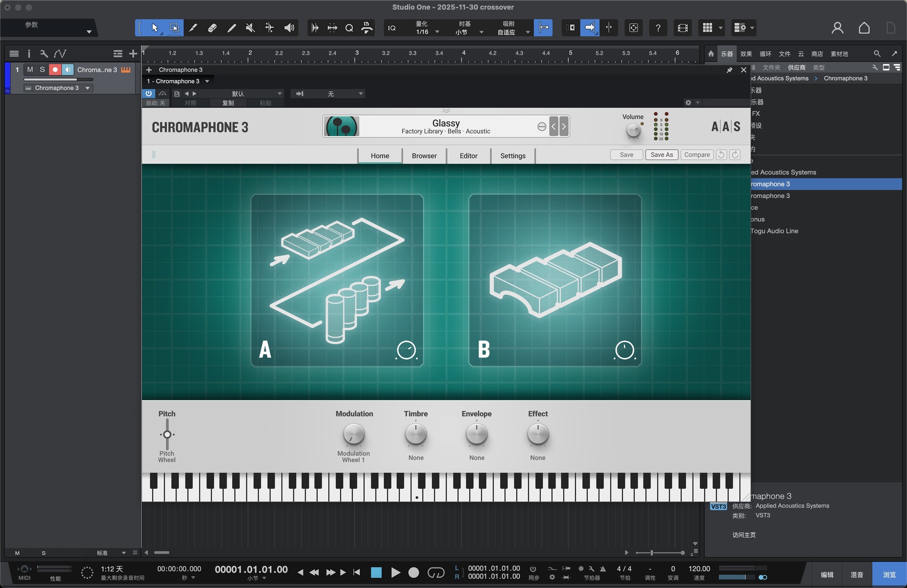Switch to the Editor tab
The height and width of the screenshot is (588, 907).
click(468, 155)
